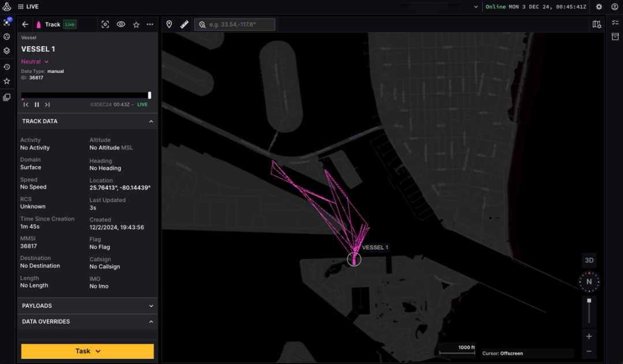
Task: Click the layers stack icon in left sidebar
Action: click(x=6, y=51)
